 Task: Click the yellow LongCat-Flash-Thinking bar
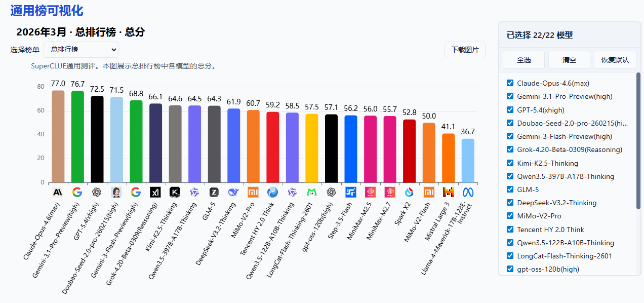[311, 148]
